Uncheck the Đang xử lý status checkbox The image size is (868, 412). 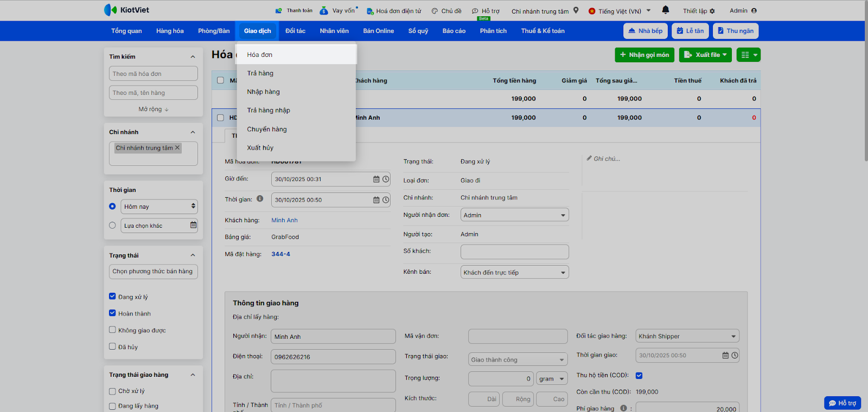point(112,297)
